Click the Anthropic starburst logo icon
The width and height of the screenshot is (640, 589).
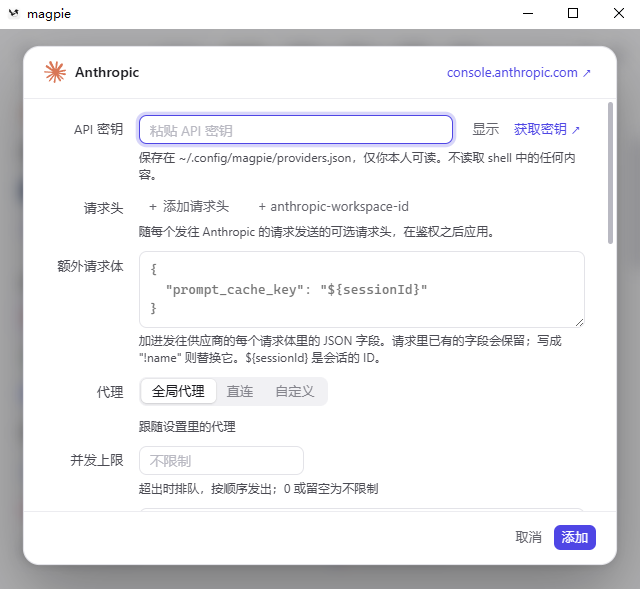coord(55,72)
